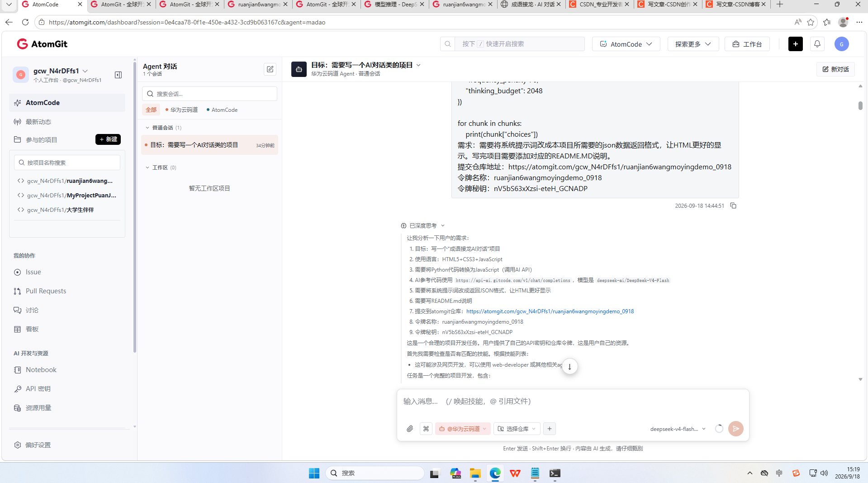The image size is (868, 483).
Task: Click the new conversation edit icon
Action: [x=270, y=69]
